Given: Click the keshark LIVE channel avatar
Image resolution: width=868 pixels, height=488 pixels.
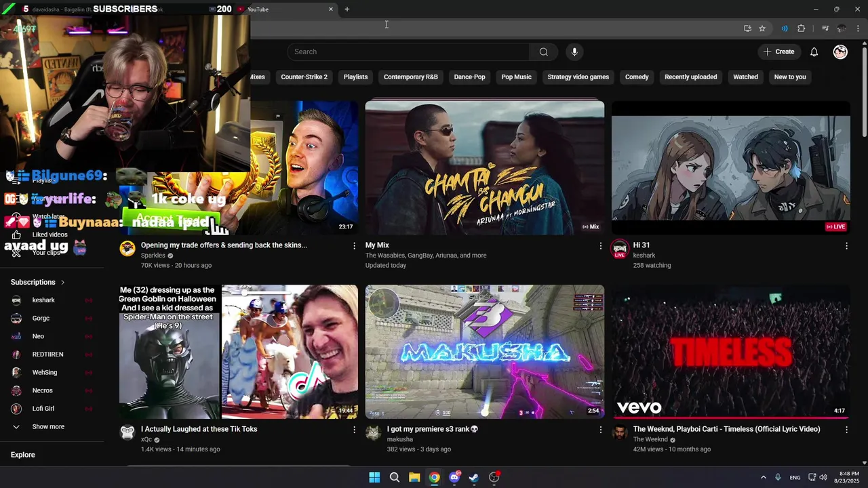Looking at the screenshot, I should click(619, 248).
